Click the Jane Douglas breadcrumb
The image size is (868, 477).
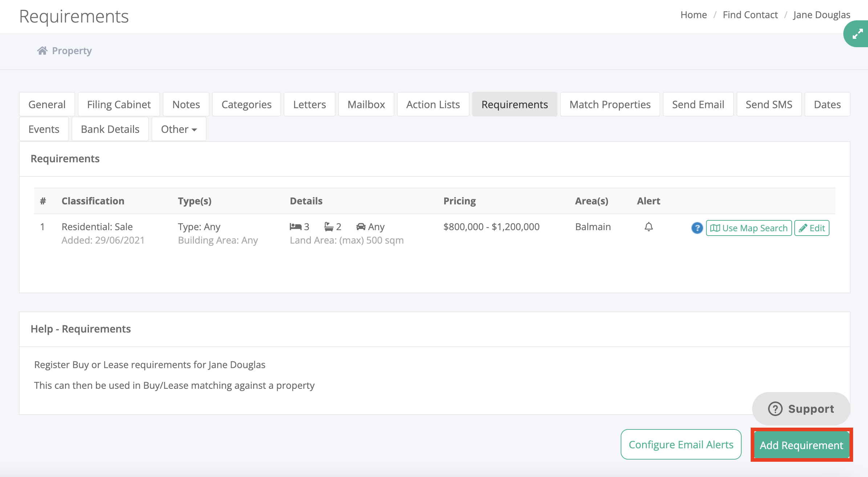pos(822,15)
